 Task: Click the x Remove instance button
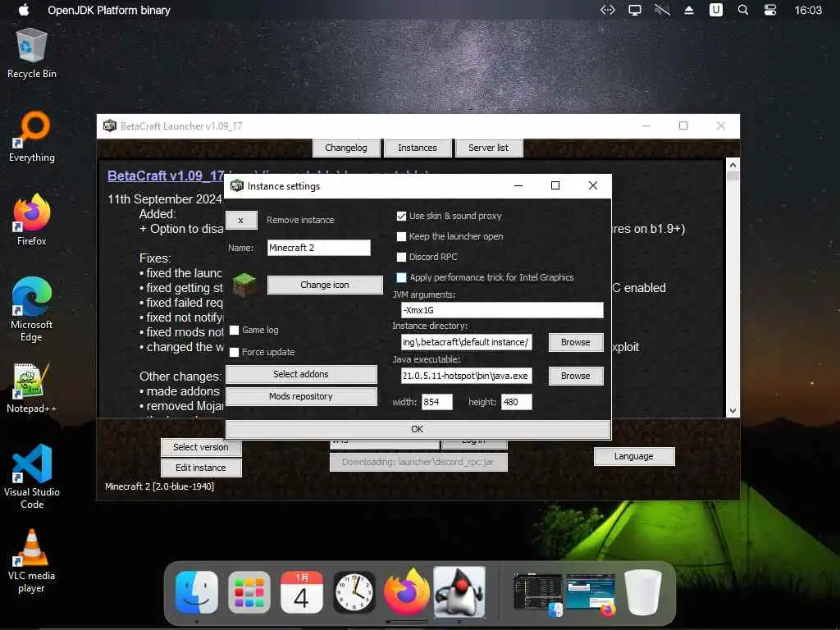(241, 220)
